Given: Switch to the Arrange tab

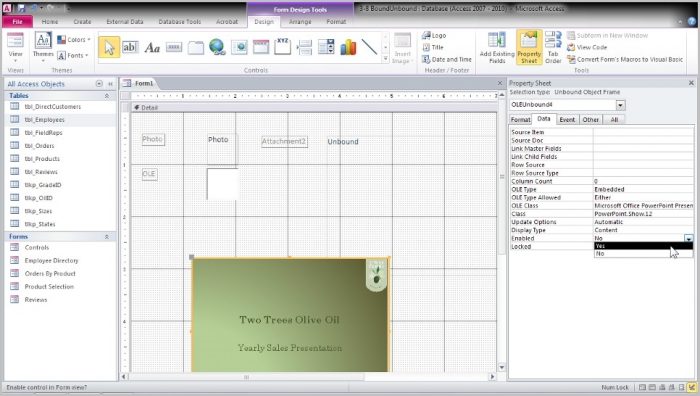Looking at the screenshot, I should click(300, 21).
